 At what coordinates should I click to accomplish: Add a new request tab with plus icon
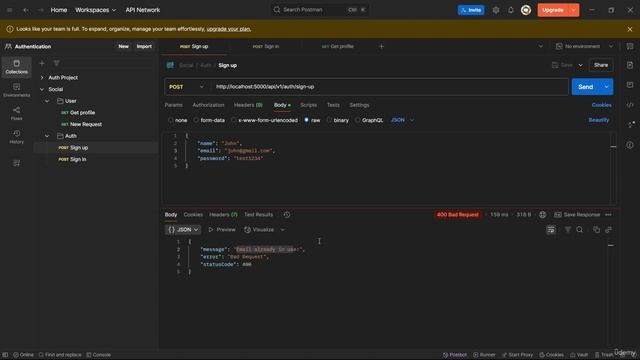click(x=381, y=47)
